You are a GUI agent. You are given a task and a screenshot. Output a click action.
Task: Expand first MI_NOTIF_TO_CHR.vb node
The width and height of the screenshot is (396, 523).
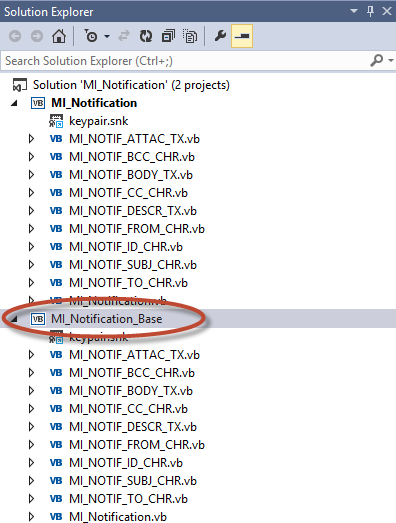click(31, 283)
